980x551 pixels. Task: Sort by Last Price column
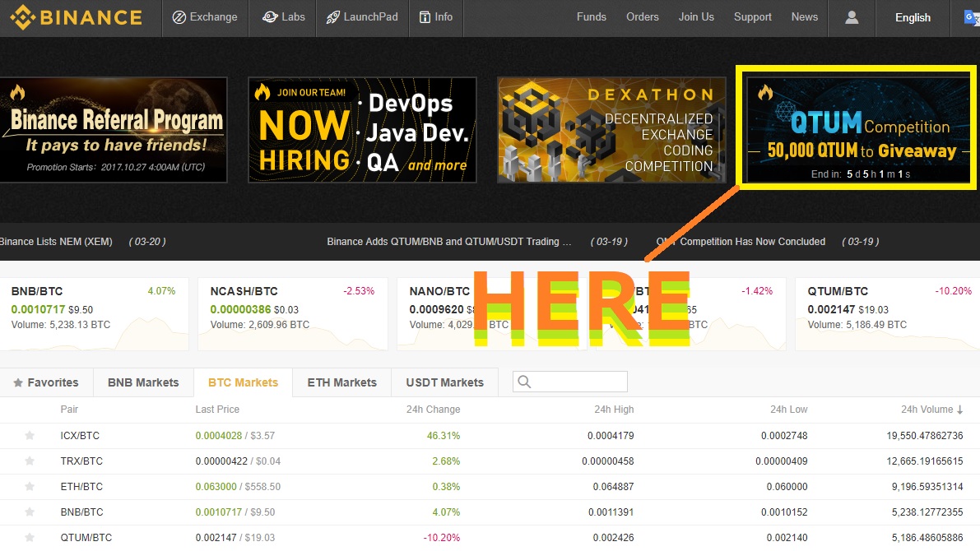point(217,410)
